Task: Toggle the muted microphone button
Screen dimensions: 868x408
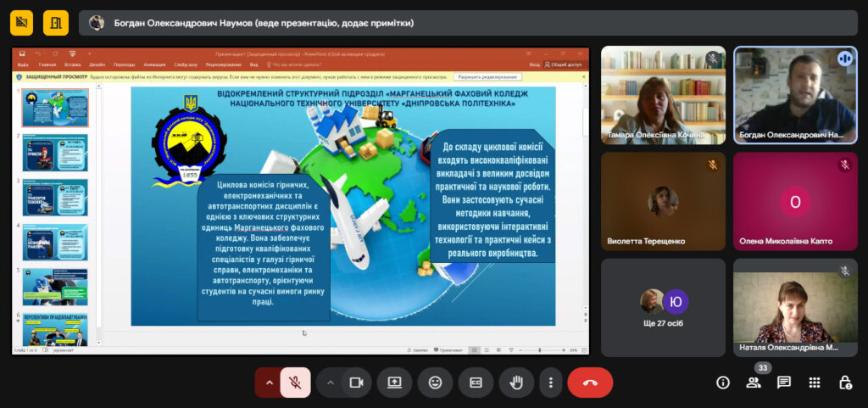Action: 295,383
